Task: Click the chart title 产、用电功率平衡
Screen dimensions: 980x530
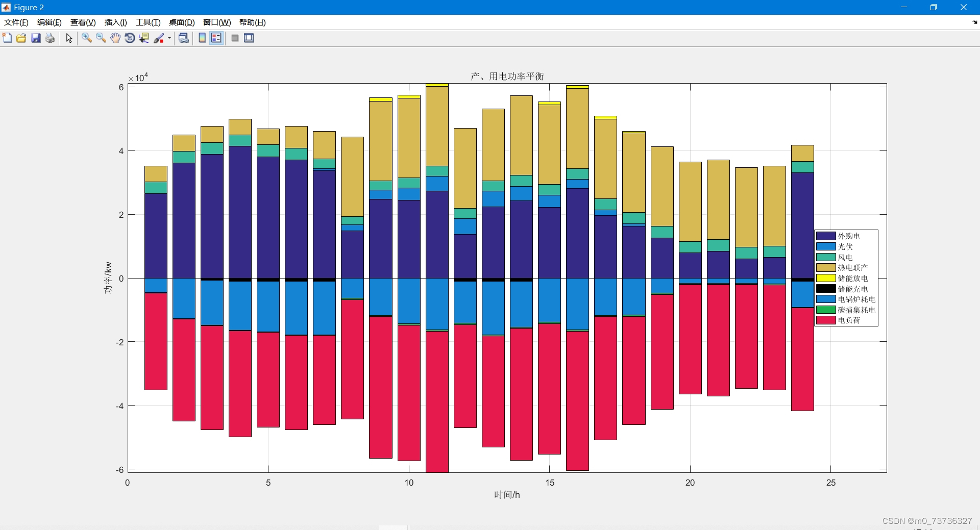Action: point(507,77)
